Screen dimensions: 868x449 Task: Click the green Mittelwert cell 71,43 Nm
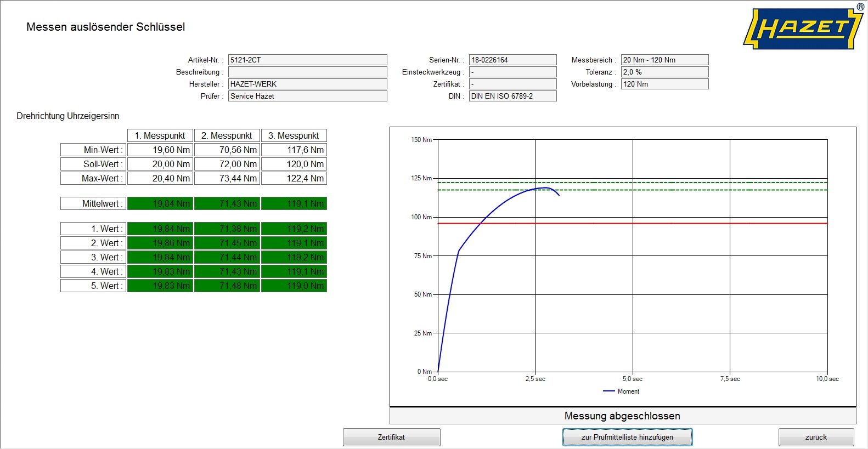click(x=227, y=203)
